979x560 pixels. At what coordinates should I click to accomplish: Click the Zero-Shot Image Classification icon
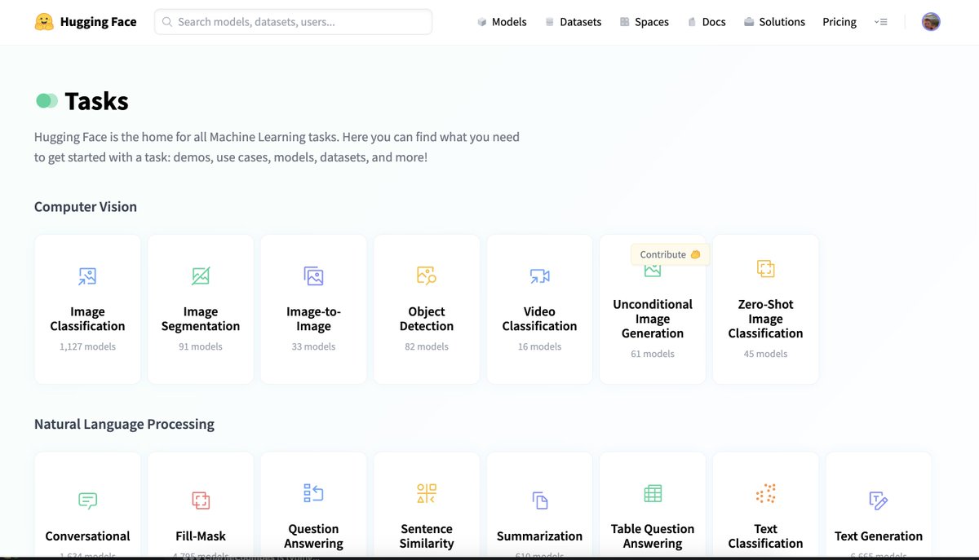point(765,268)
